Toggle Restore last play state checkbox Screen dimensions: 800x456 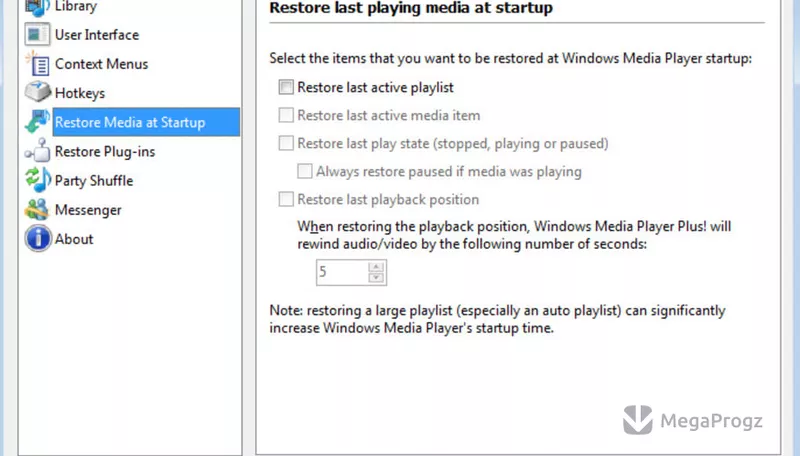pyautogui.click(x=286, y=143)
